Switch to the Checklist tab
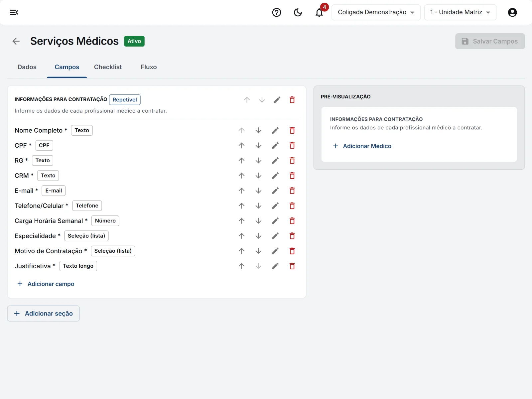The image size is (532, 399). coord(108,67)
